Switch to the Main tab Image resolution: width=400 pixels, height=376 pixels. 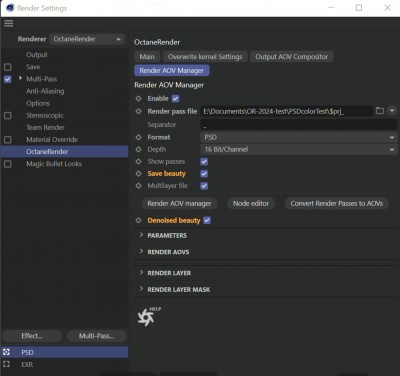click(147, 57)
